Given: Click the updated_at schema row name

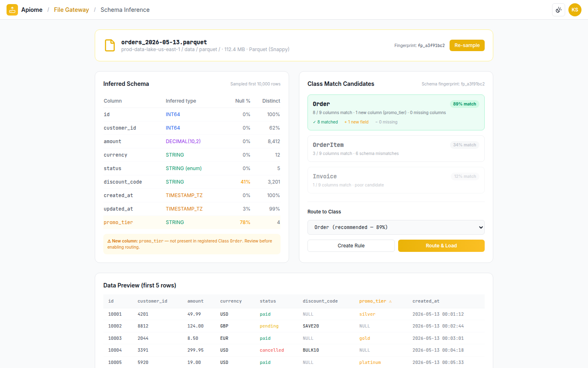Looking at the screenshot, I should point(118,209).
